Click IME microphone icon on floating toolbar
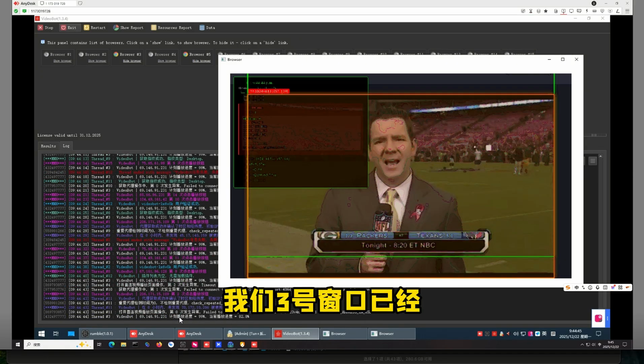The width and height of the screenshot is (644, 364). click(x=598, y=287)
